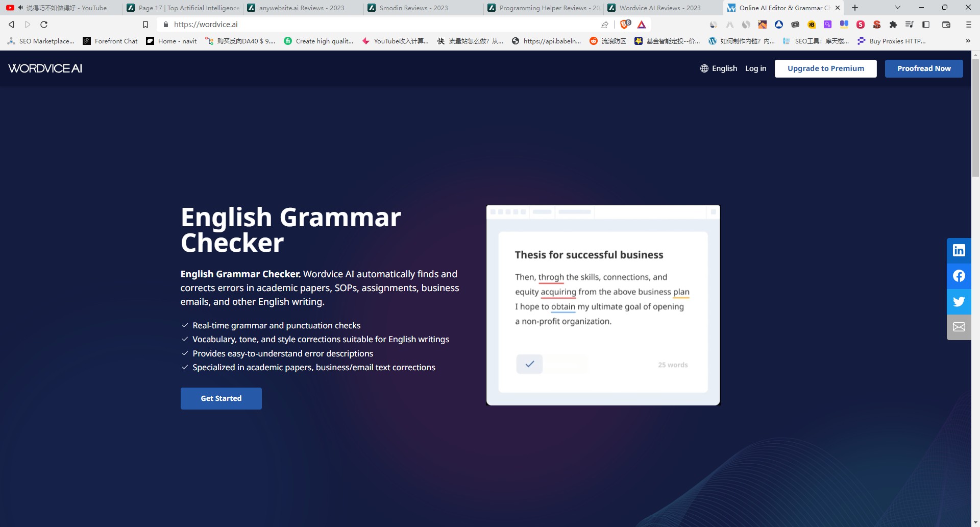Bookmark this page icon
980x527 pixels.
(145, 25)
